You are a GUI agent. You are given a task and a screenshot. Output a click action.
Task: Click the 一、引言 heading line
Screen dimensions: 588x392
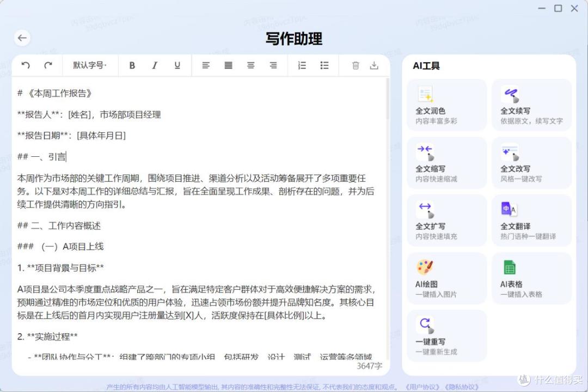[41, 156]
